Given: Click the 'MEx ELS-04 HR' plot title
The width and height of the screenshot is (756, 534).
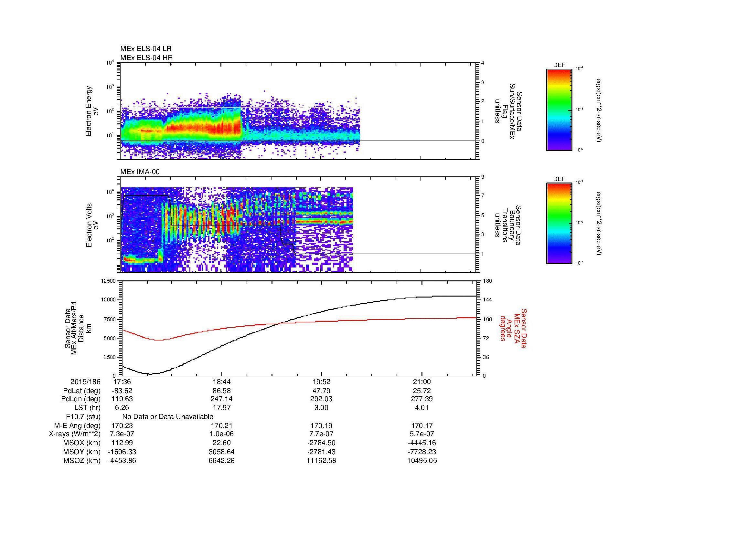Looking at the screenshot, I should pyautogui.click(x=146, y=58).
